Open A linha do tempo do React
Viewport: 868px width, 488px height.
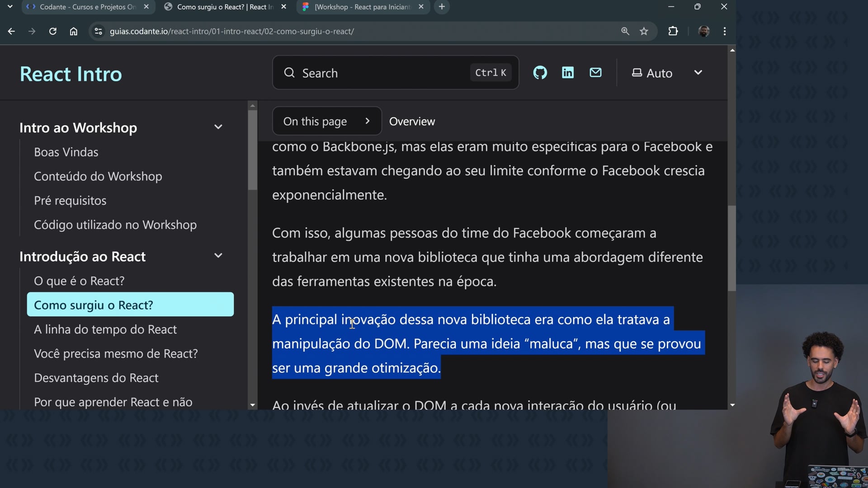105,329
